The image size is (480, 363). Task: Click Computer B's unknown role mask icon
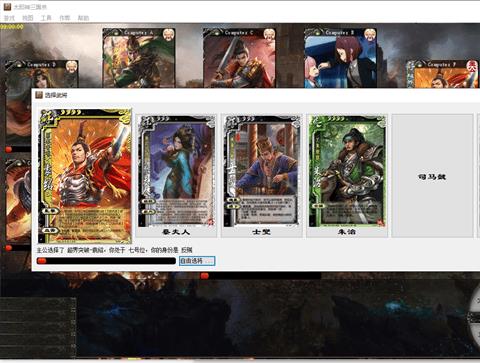coord(370,35)
